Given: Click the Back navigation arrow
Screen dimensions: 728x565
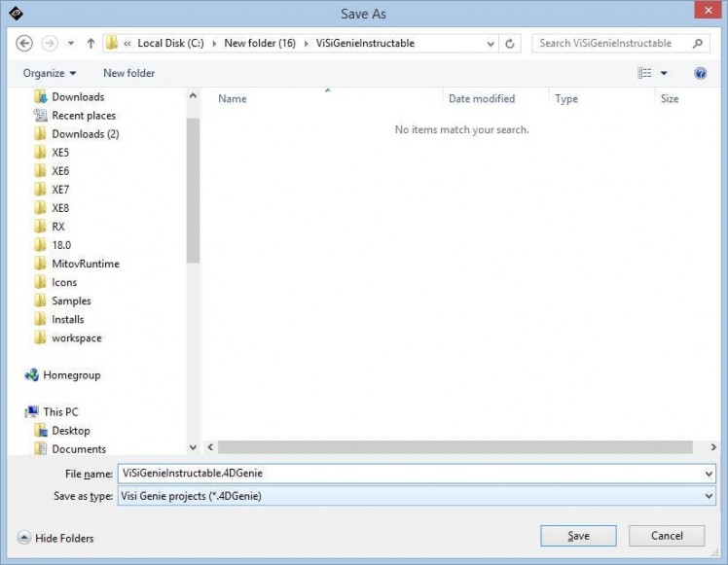Looking at the screenshot, I should click(25, 43).
